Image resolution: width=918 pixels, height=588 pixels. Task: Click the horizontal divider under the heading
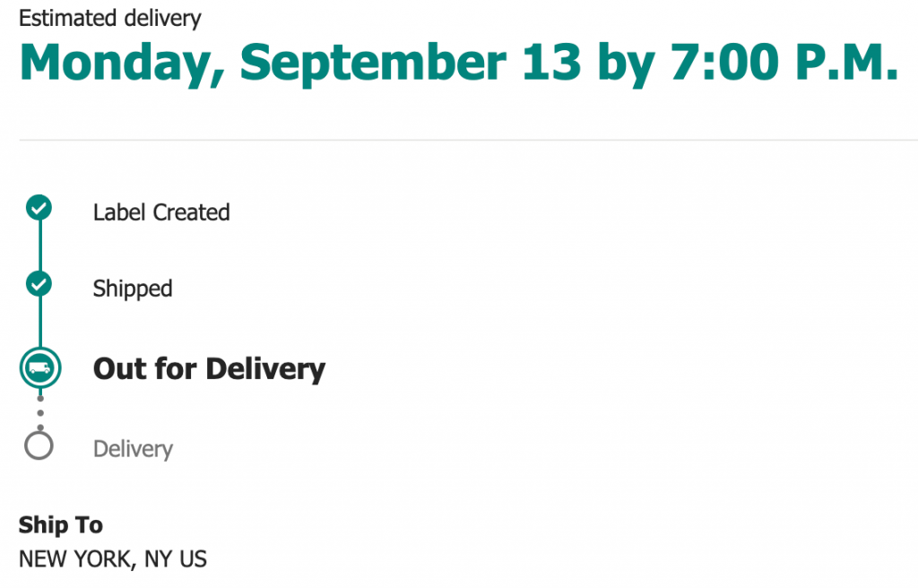[466, 140]
